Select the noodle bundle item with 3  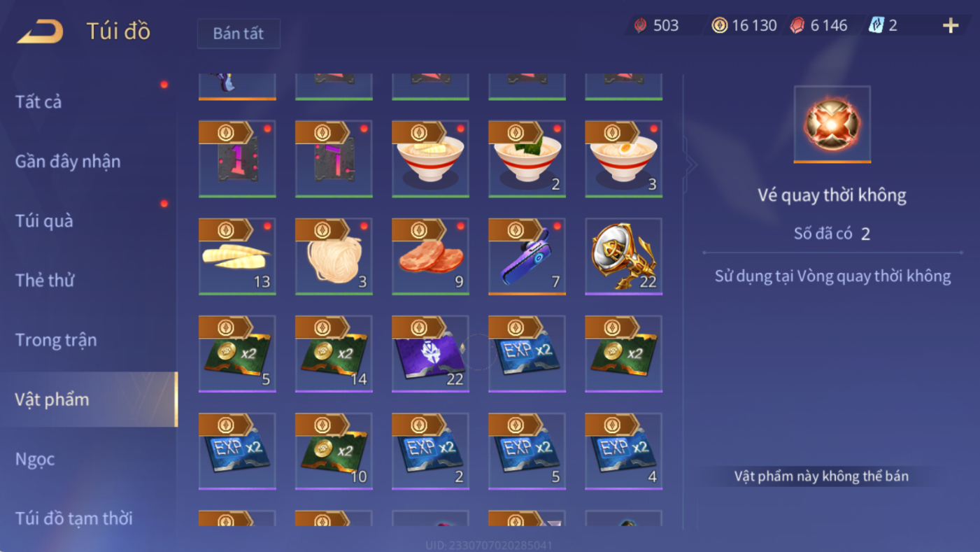click(334, 256)
